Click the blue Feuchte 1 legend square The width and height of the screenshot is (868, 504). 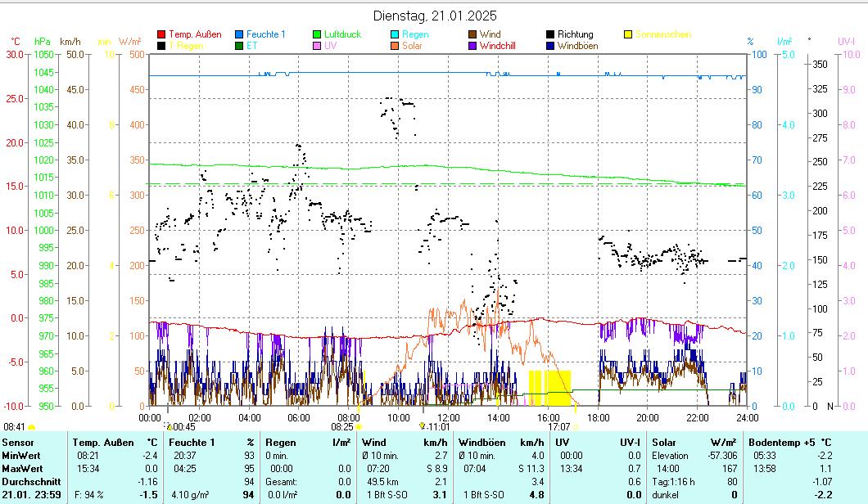(x=240, y=35)
